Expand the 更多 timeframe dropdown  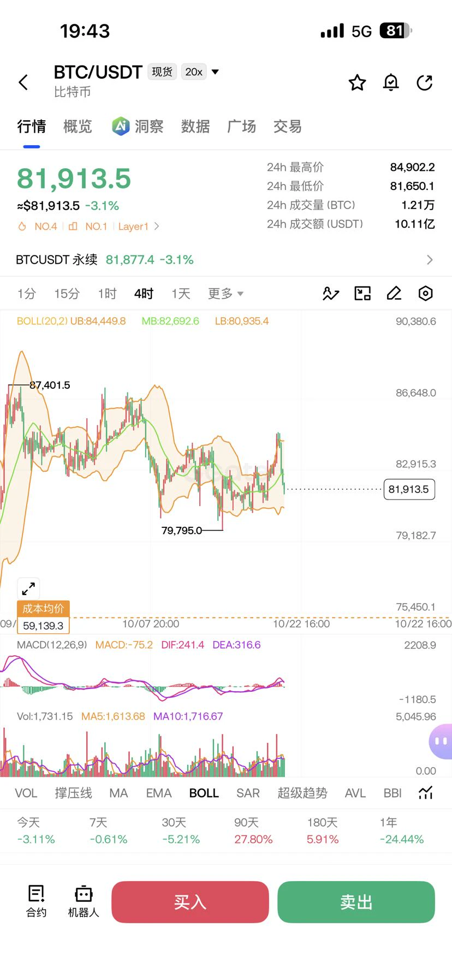(225, 294)
